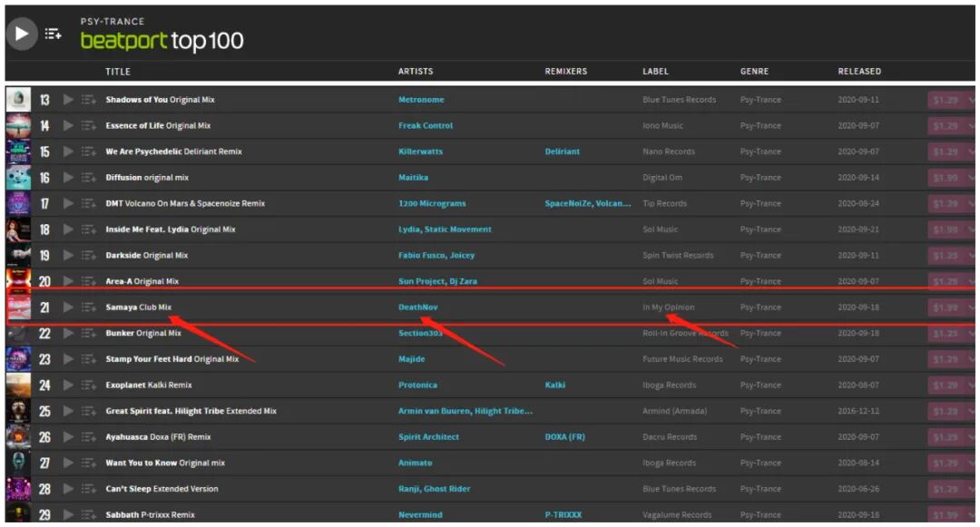Play track 23 Stamp Your Feet Hard
The image size is (980, 527).
68,359
